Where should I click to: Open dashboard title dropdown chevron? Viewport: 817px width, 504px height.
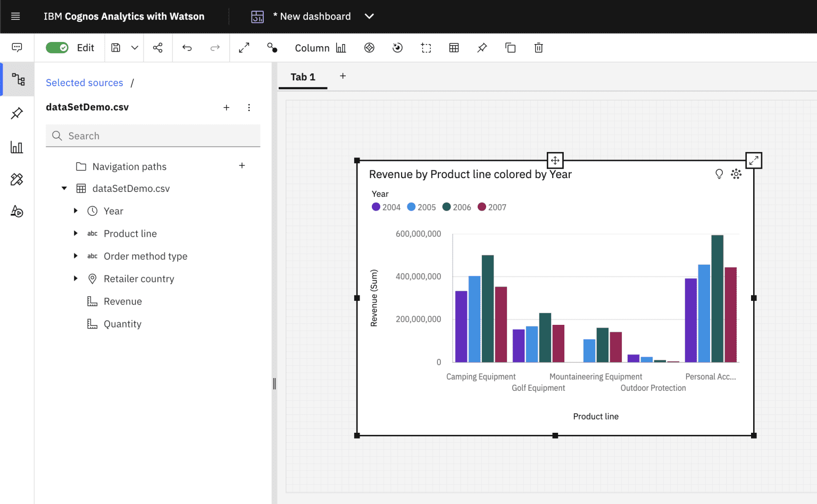tap(369, 16)
